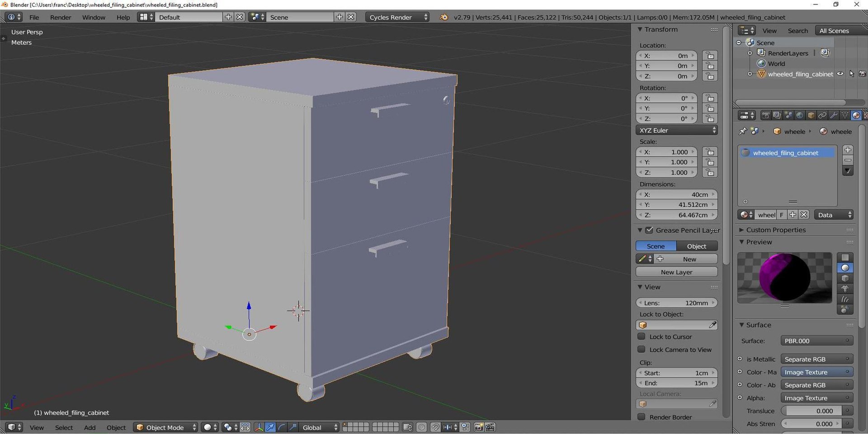Open the Object Mode dropdown
The height and width of the screenshot is (434, 868).
click(x=166, y=427)
